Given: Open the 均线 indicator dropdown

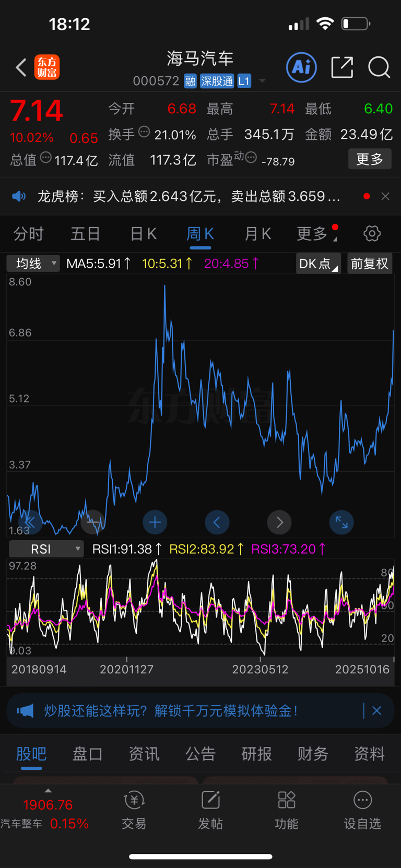Looking at the screenshot, I should click(33, 264).
